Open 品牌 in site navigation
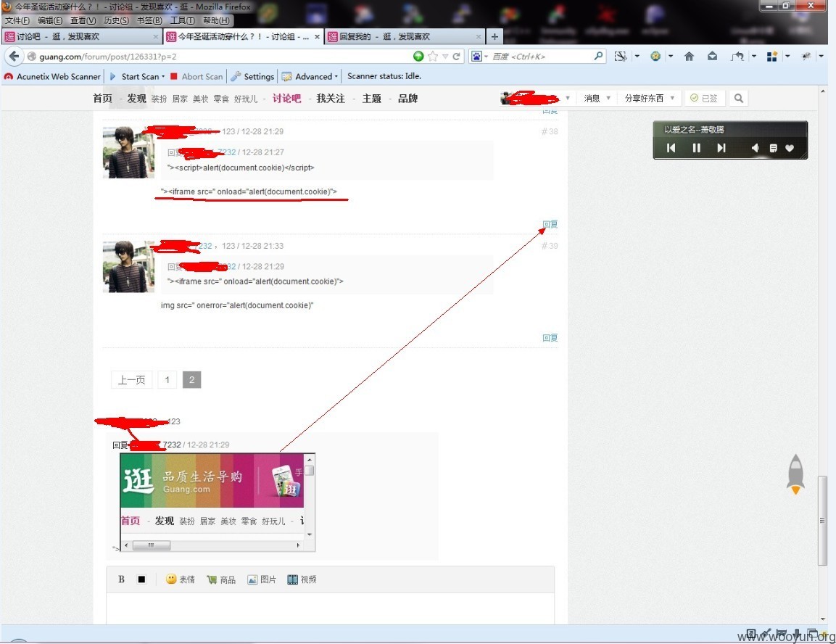The height and width of the screenshot is (644, 836). (x=408, y=98)
